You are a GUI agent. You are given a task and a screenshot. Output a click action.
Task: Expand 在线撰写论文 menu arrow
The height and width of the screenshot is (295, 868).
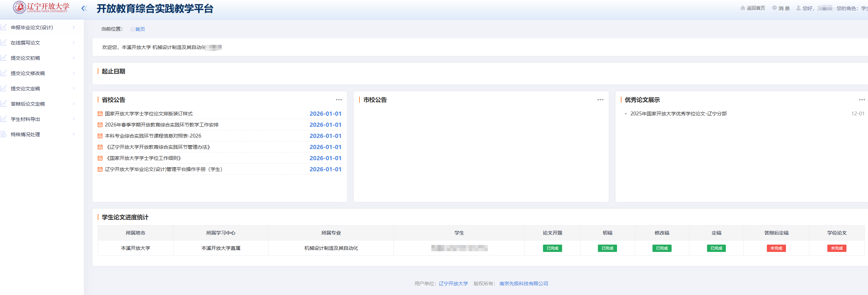(x=74, y=42)
